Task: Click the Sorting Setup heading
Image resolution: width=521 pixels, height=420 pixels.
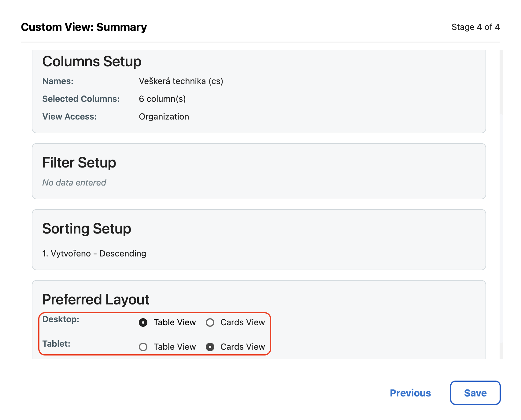Action: point(87,229)
